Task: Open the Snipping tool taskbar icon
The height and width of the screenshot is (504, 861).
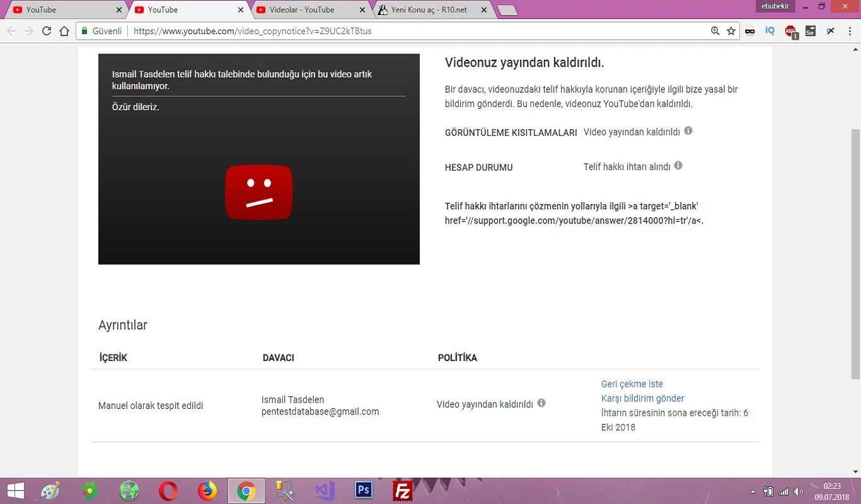Action: pyautogui.click(x=286, y=491)
